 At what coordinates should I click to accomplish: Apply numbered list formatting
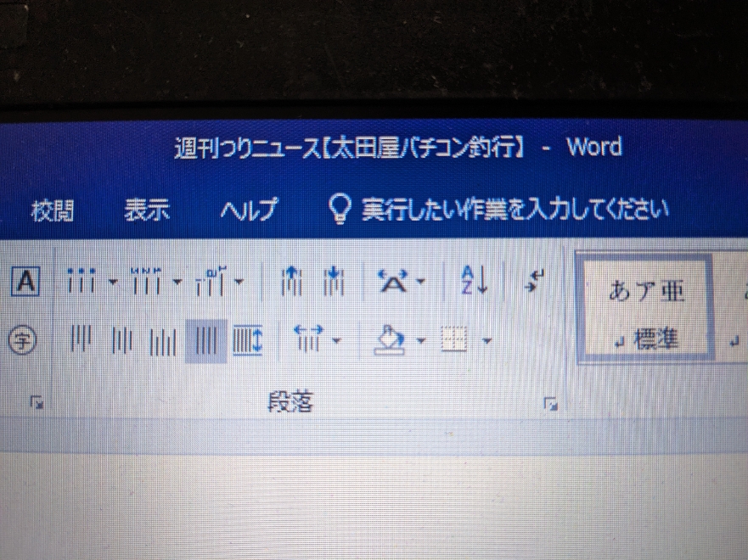coord(146,281)
